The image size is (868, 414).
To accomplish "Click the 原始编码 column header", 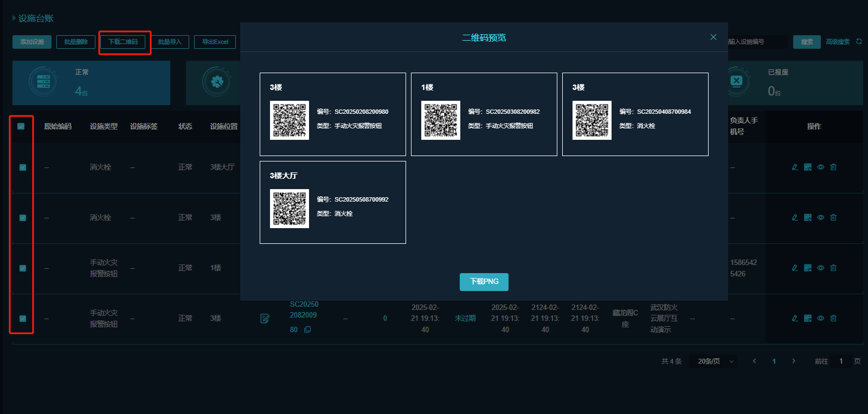I will point(58,126).
